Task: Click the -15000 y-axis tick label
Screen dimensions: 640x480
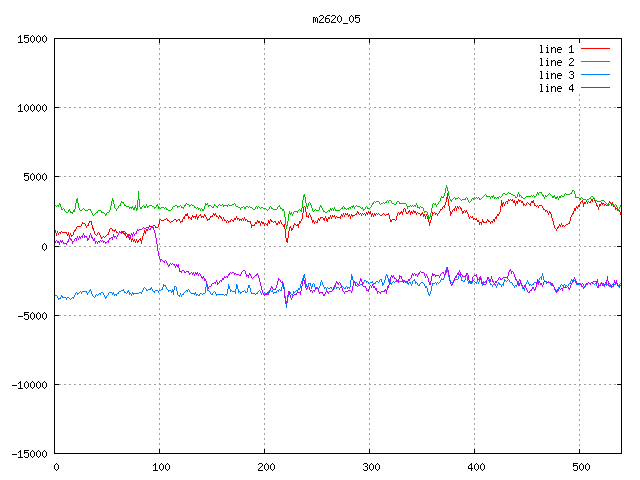Action: (x=28, y=453)
